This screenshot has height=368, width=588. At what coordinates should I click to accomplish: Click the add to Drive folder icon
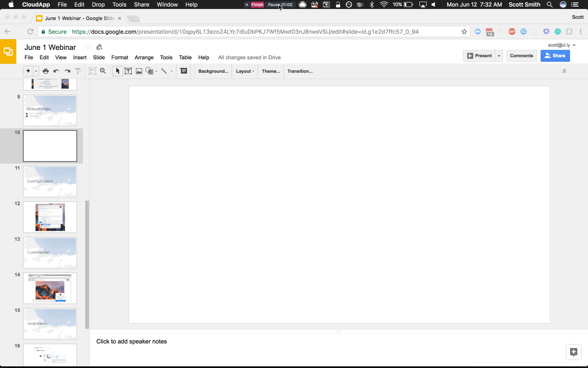click(99, 47)
